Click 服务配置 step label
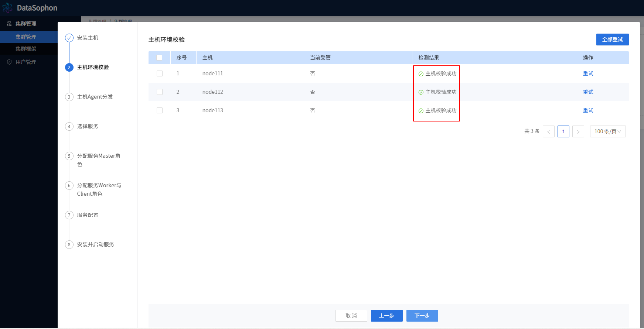The image size is (644, 329). 88,215
